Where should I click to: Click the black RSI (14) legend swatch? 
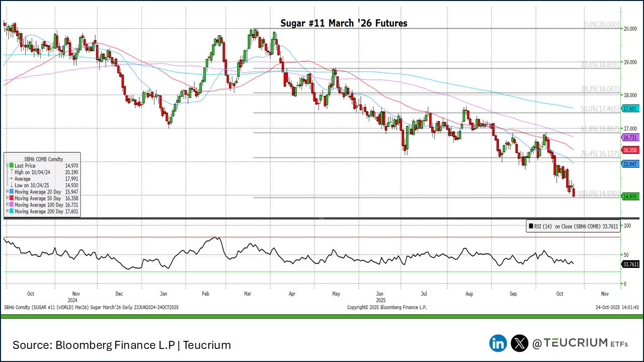pos(531,227)
